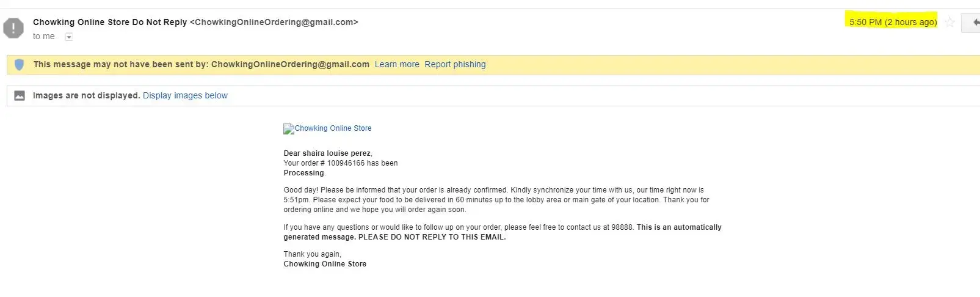The height and width of the screenshot is (297, 980).
Task: Click the reply arrow button
Action: (x=973, y=23)
